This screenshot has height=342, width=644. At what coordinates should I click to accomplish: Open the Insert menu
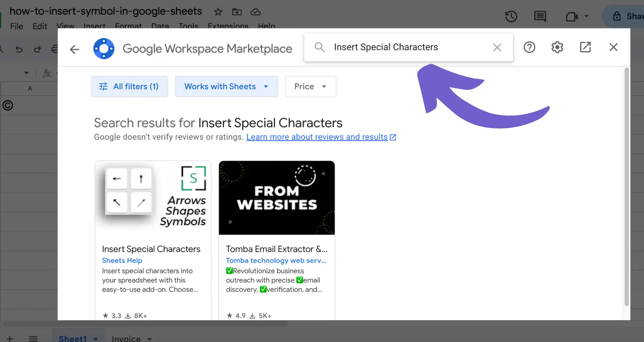[94, 26]
